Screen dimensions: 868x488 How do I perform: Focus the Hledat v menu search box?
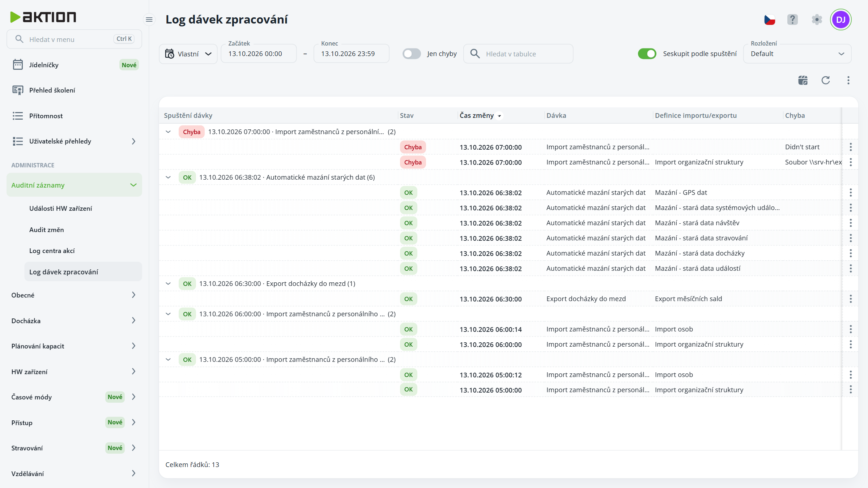coord(74,39)
